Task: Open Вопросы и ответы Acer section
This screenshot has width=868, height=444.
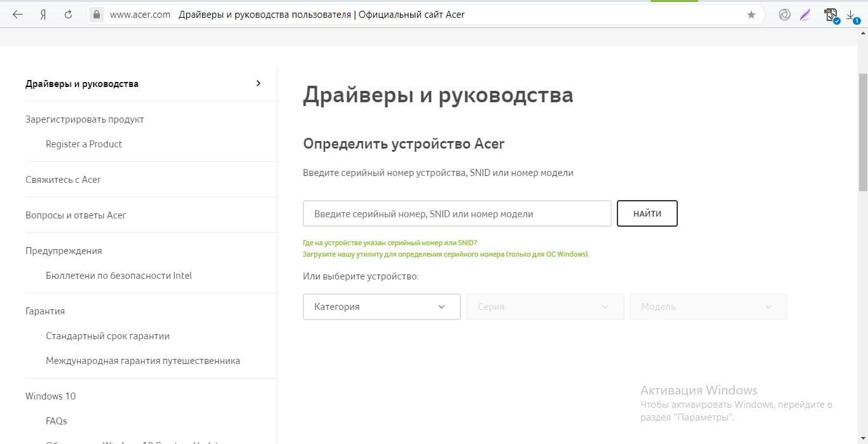Action: tap(76, 215)
